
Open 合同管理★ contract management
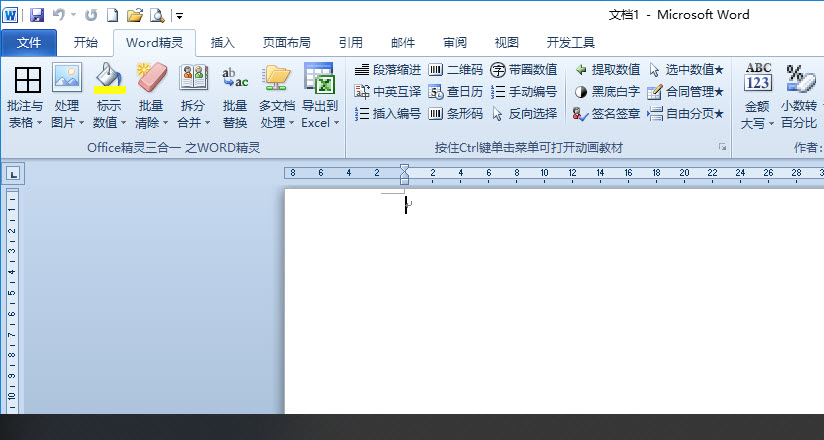[x=686, y=91]
